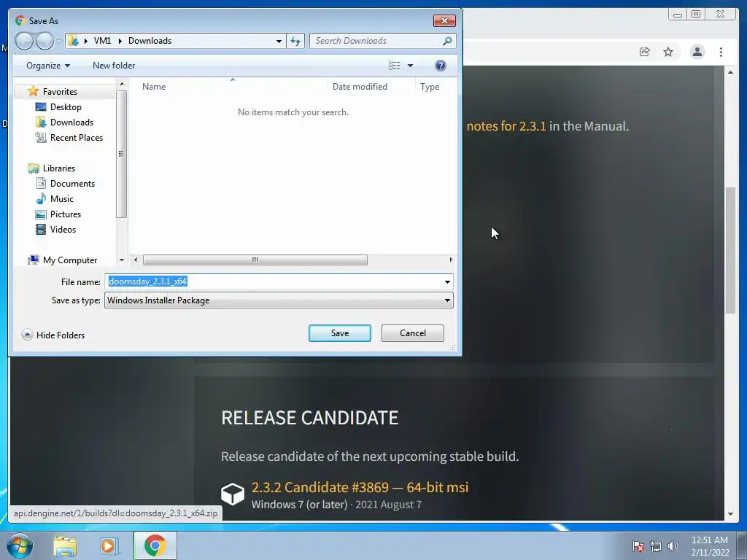Open recent locations dropdown beside navigation arrows
Viewport: 747px width, 560px height.
(x=59, y=41)
